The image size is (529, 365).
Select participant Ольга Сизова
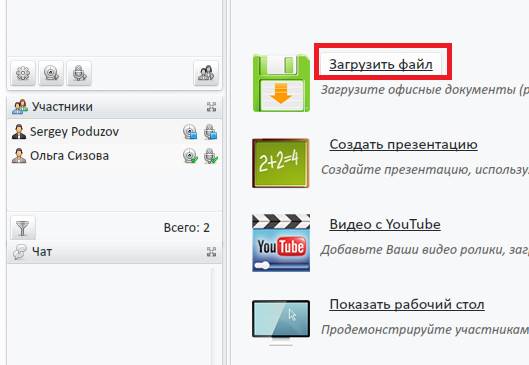pos(114,156)
